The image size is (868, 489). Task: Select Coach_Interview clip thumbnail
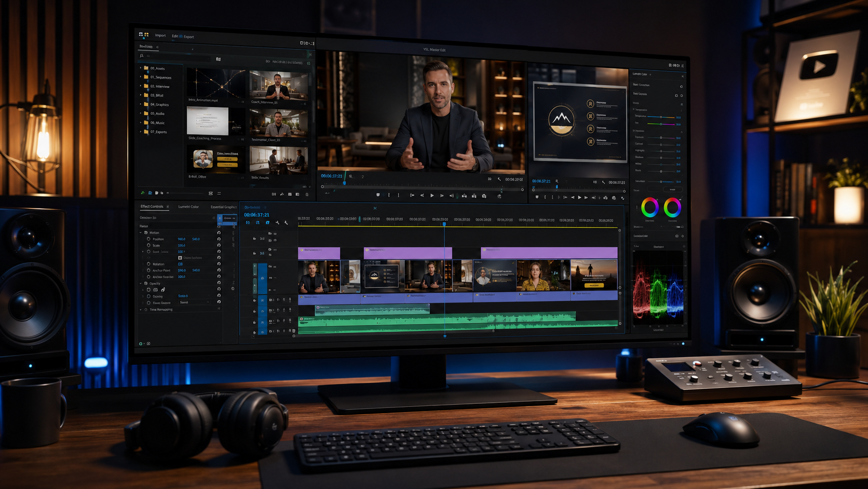tap(278, 85)
